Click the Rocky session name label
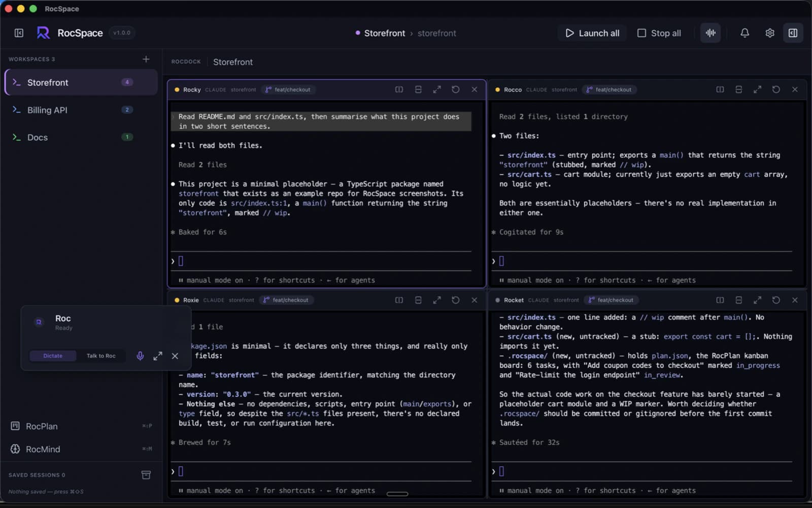Image resolution: width=812 pixels, height=508 pixels. (192, 89)
